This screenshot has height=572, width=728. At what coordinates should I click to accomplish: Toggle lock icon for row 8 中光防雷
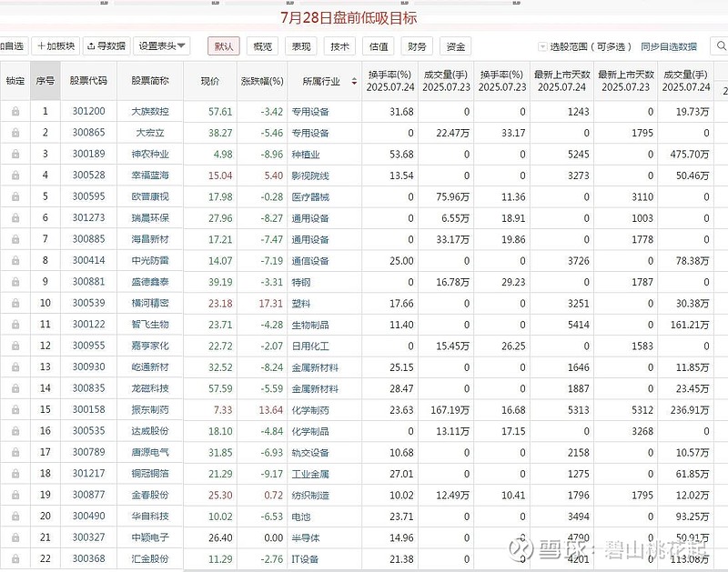[15, 261]
